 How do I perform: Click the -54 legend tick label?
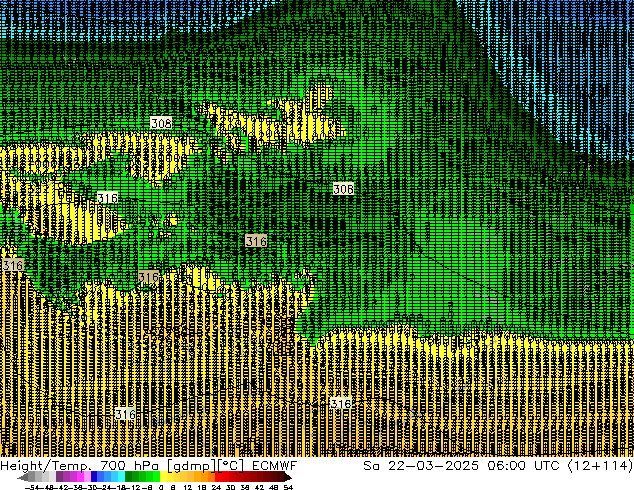(x=34, y=488)
